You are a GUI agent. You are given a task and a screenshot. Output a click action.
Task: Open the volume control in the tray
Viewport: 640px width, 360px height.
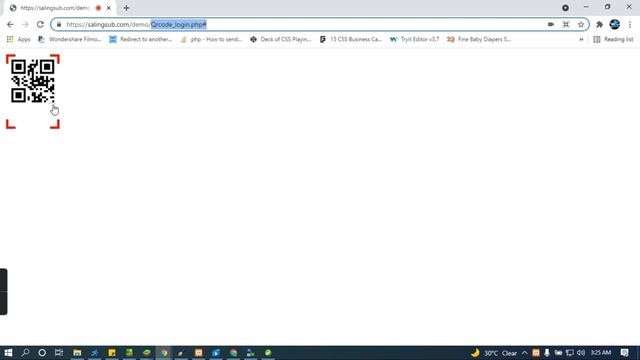[x=581, y=353]
